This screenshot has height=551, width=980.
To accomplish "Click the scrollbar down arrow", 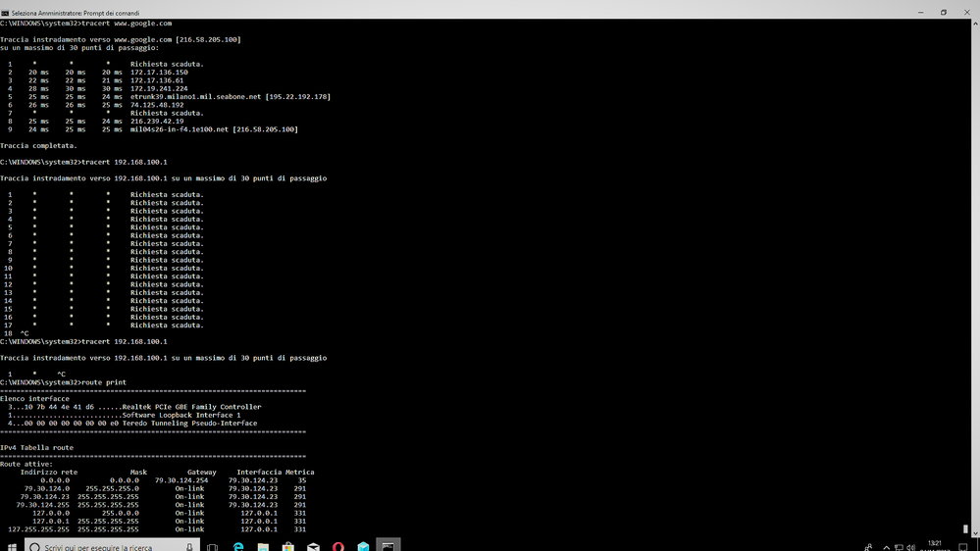I will point(975,534).
